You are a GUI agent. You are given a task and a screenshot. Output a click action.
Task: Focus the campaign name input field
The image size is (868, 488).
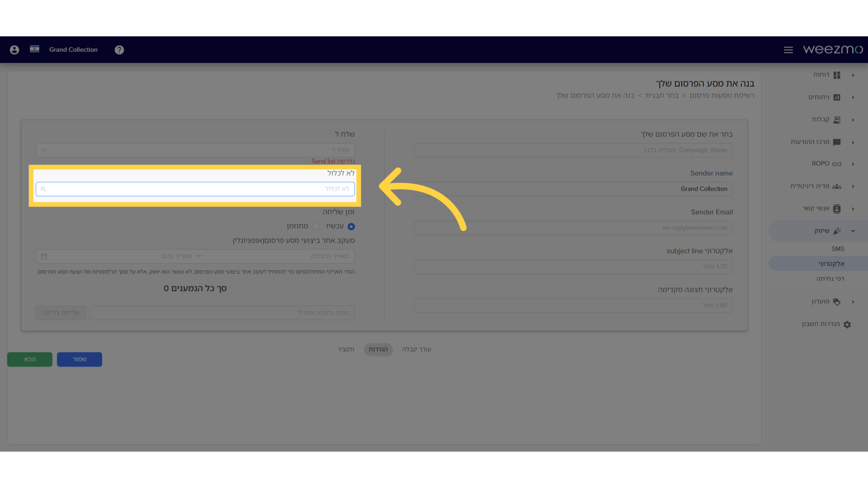573,150
